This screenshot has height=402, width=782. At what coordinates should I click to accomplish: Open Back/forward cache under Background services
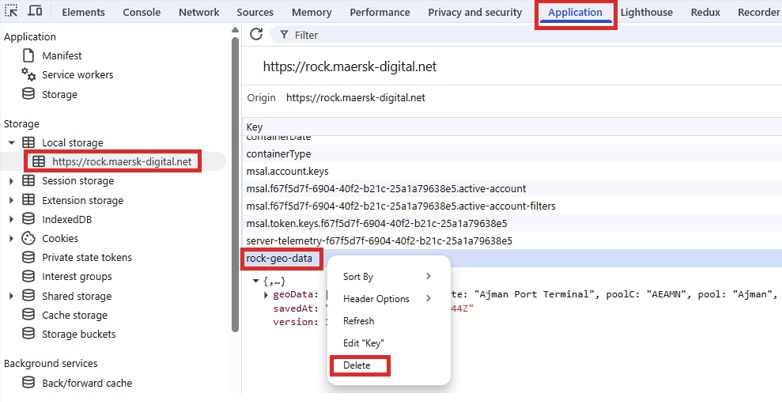click(86, 383)
